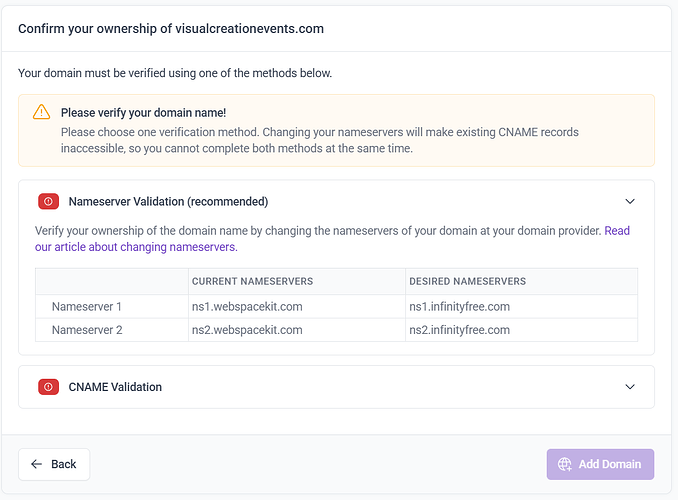The height and width of the screenshot is (500, 678).
Task: Click red status icon beside CNAME Validation
Action: pyautogui.click(x=48, y=387)
